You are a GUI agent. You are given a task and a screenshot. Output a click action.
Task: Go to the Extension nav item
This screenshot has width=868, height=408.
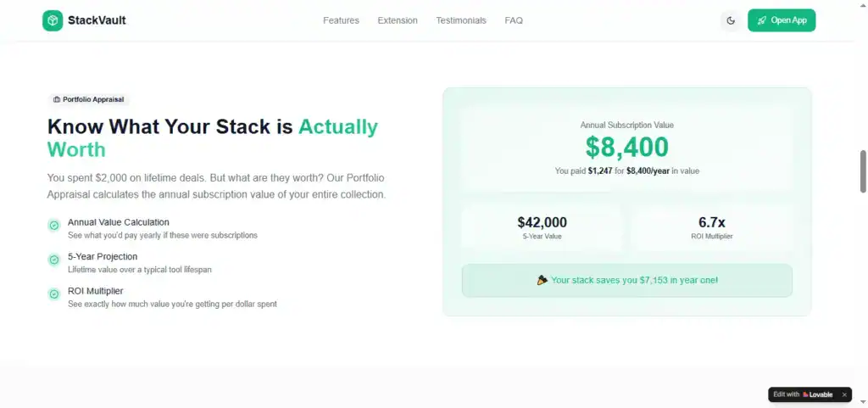(x=398, y=20)
